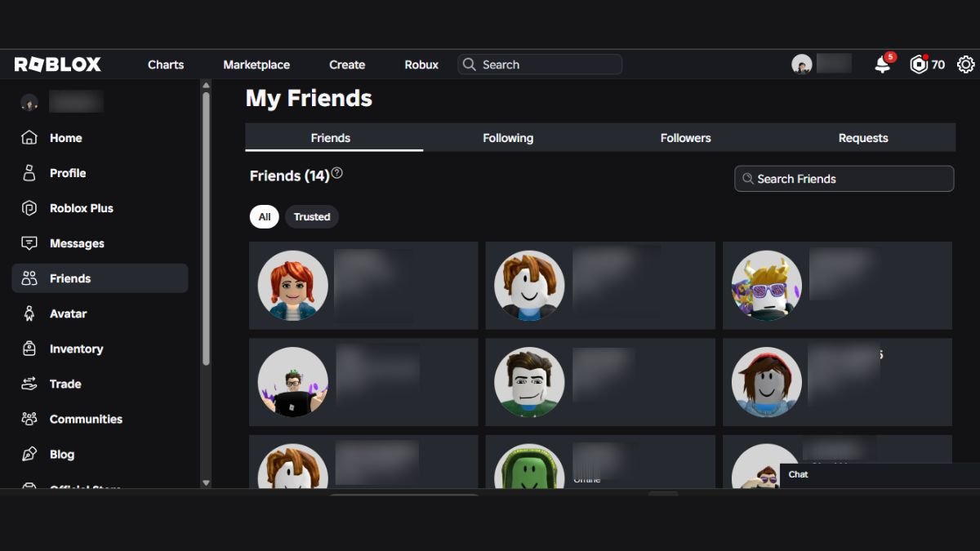
Task: Go to Home in sidebar
Action: tap(66, 138)
